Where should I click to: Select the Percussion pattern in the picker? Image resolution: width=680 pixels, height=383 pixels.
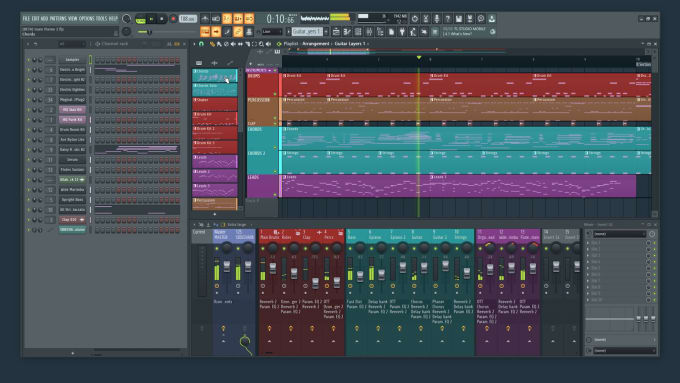215,204
